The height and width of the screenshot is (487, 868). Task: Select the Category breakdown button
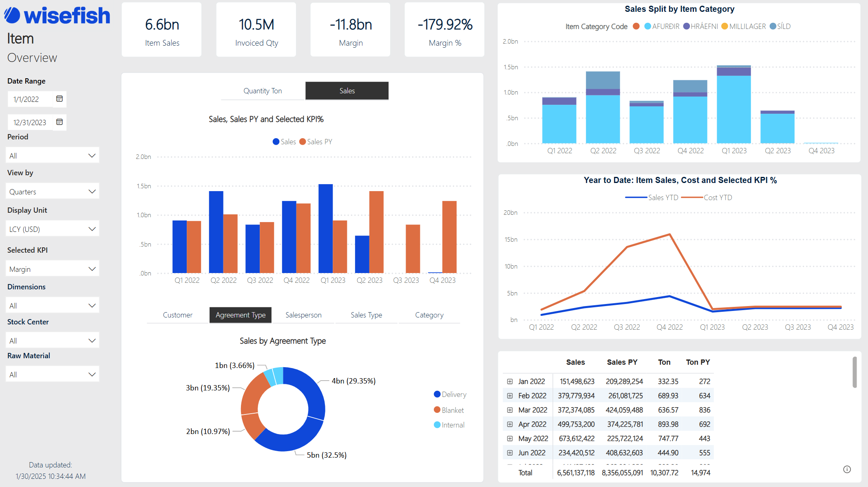click(429, 315)
